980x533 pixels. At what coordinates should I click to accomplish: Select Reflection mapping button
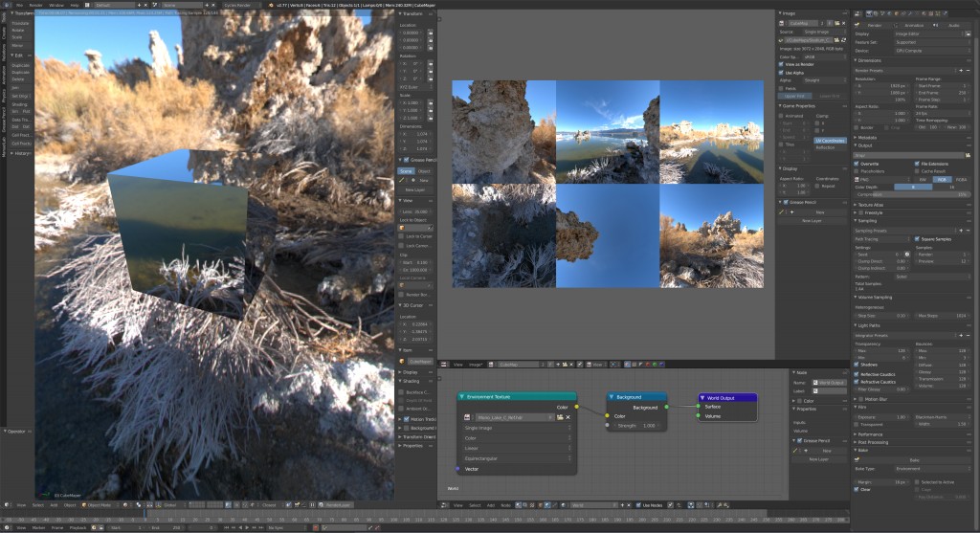(x=830, y=147)
